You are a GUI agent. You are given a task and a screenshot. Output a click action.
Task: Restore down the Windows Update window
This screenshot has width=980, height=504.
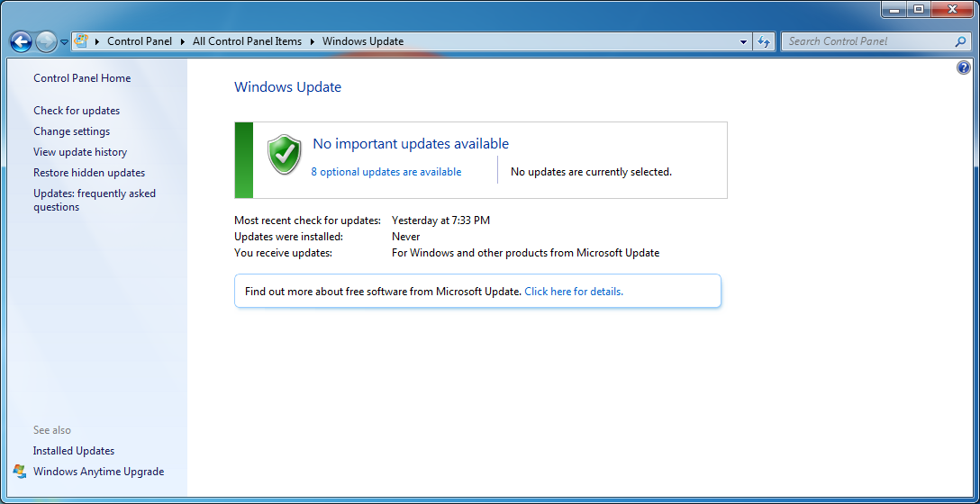918,9
